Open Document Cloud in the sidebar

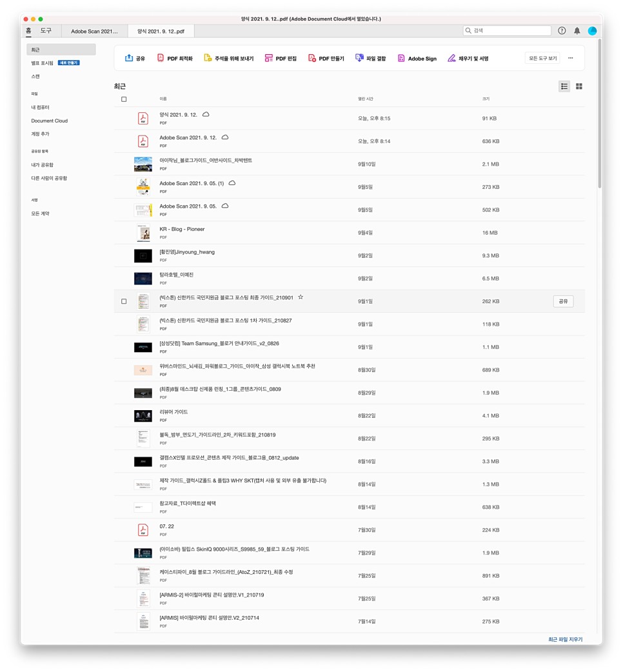[x=49, y=121]
